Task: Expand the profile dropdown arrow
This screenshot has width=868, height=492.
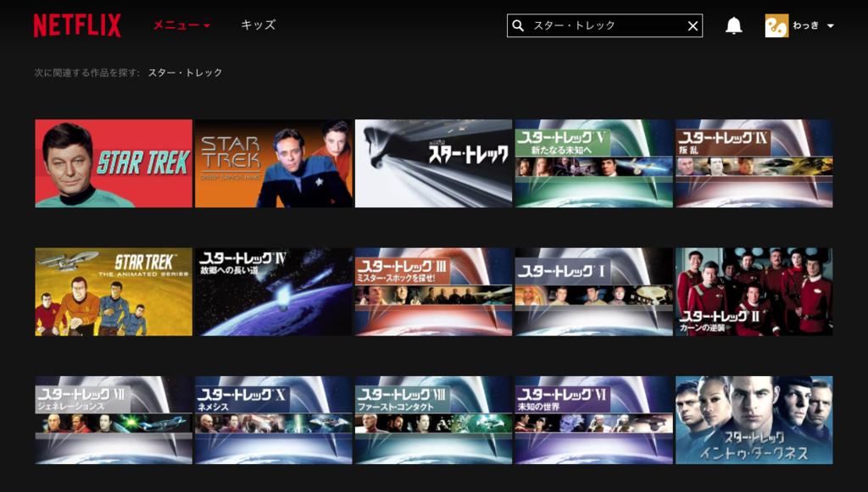Action: [x=831, y=26]
